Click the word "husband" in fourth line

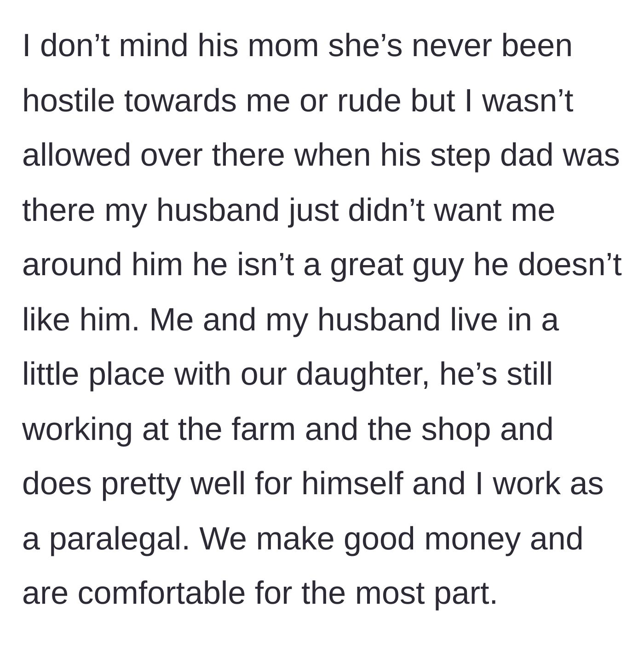(218, 210)
